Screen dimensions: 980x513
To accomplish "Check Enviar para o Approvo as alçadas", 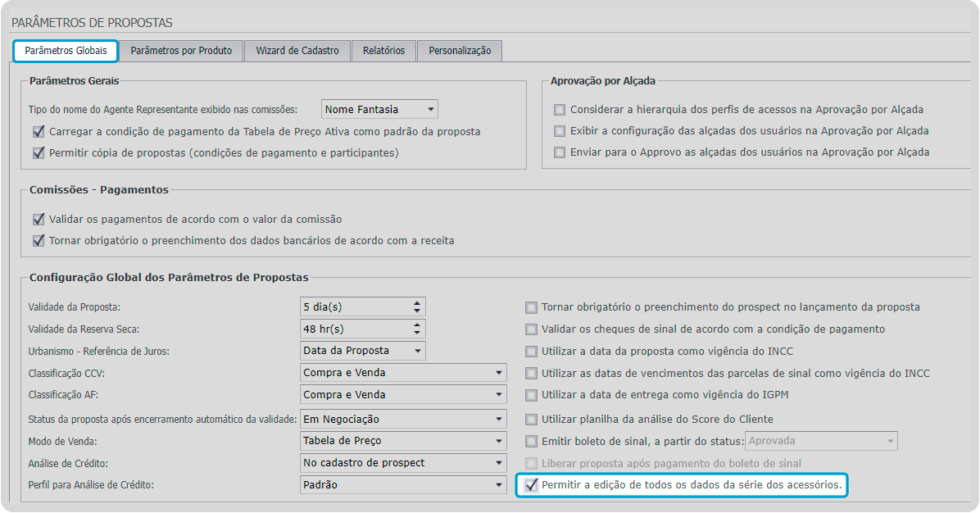I will click(x=560, y=152).
